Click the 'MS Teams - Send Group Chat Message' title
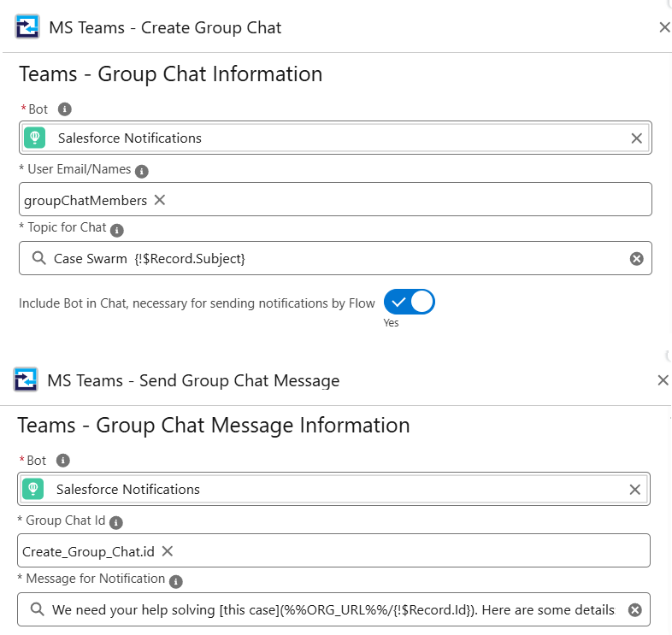The image size is (672, 635). pos(193,380)
